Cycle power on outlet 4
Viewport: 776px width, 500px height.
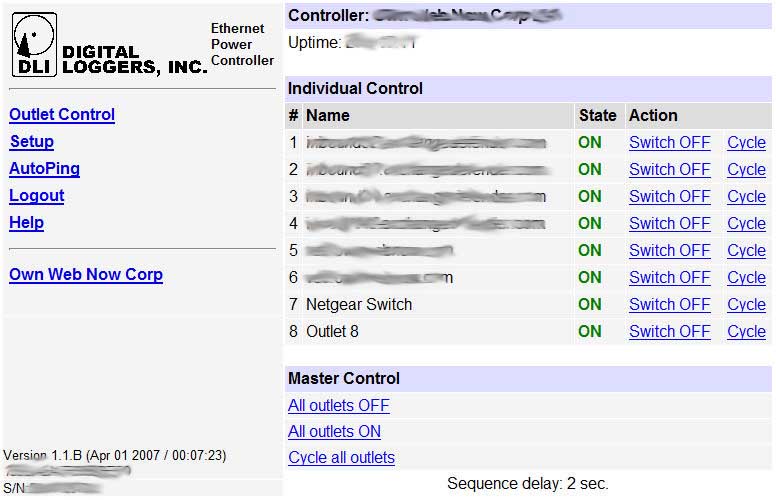746,224
